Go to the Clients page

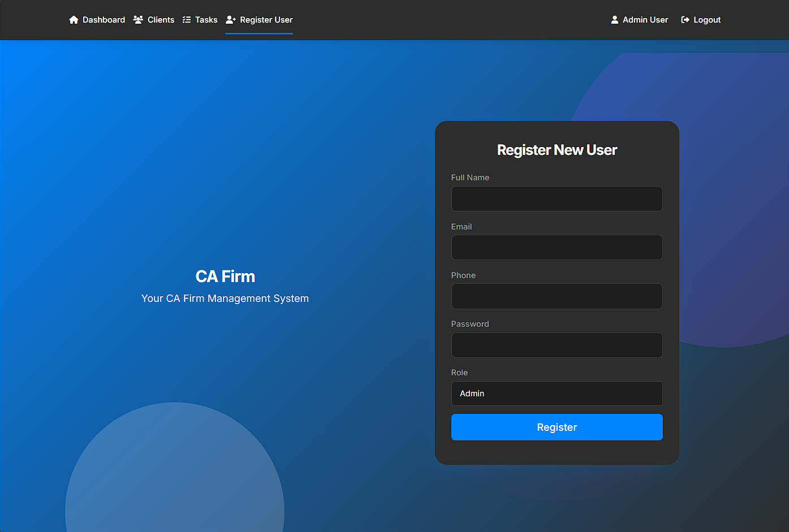click(154, 20)
